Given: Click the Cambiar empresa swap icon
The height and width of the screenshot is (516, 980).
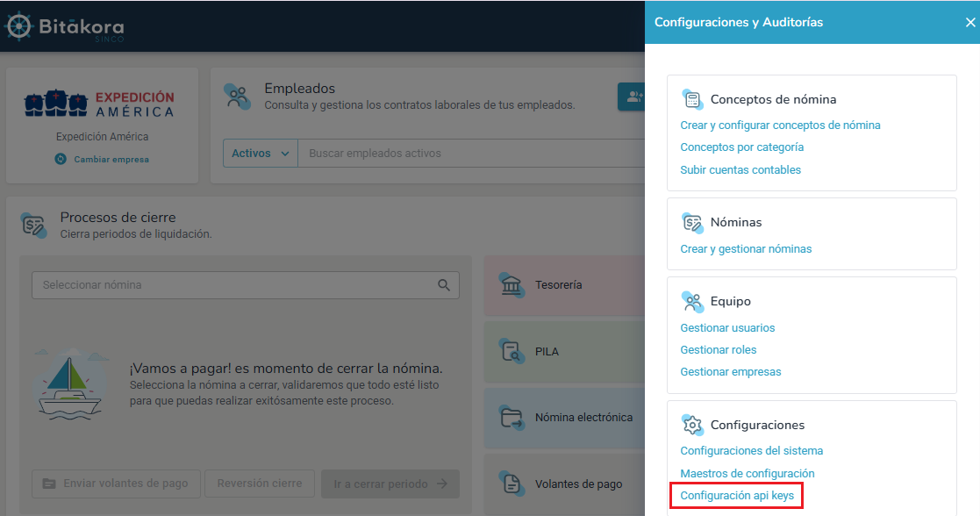Looking at the screenshot, I should pyautogui.click(x=61, y=159).
